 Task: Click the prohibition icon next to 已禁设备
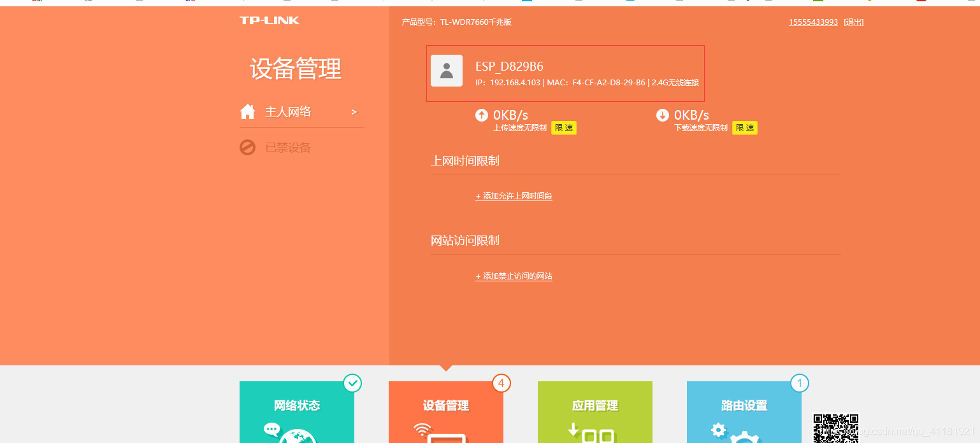point(248,147)
